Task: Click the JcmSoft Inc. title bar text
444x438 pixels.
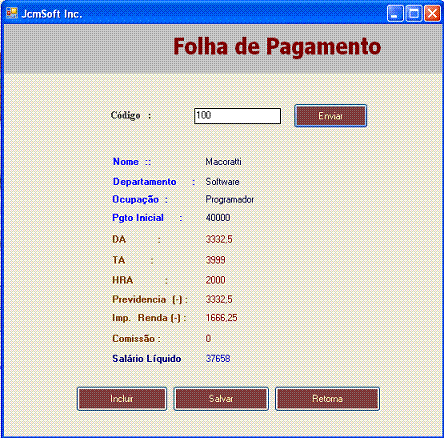Action: tap(52, 14)
